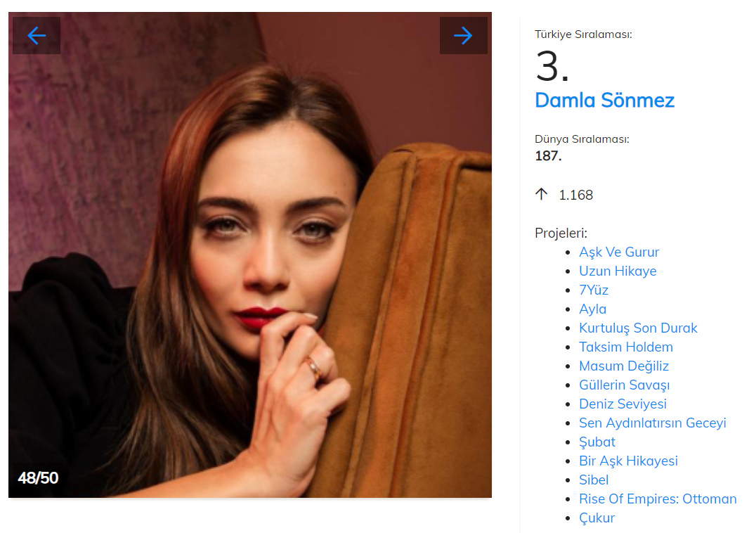This screenshot has height=533, width=756.
Task: Open the Damla Sönmez profile link
Action: point(604,100)
